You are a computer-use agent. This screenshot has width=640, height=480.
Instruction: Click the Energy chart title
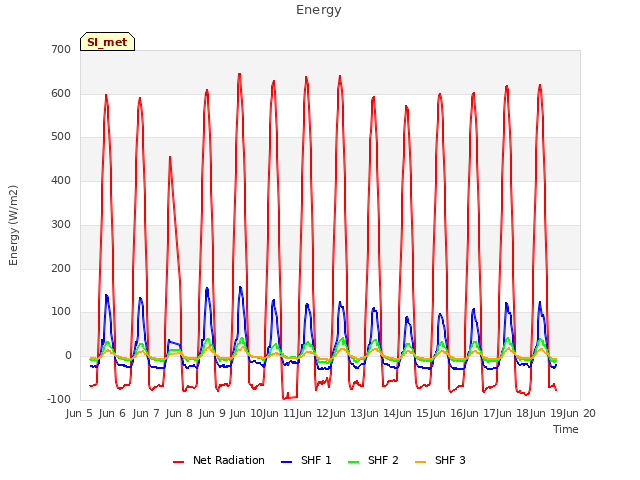319,10
